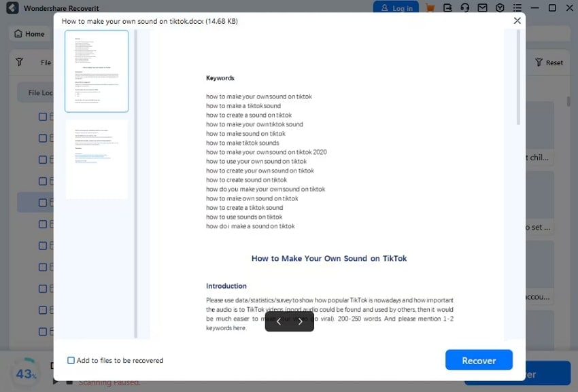Open the headset support icon
Screen dimensions: 578x392
tap(465, 7)
